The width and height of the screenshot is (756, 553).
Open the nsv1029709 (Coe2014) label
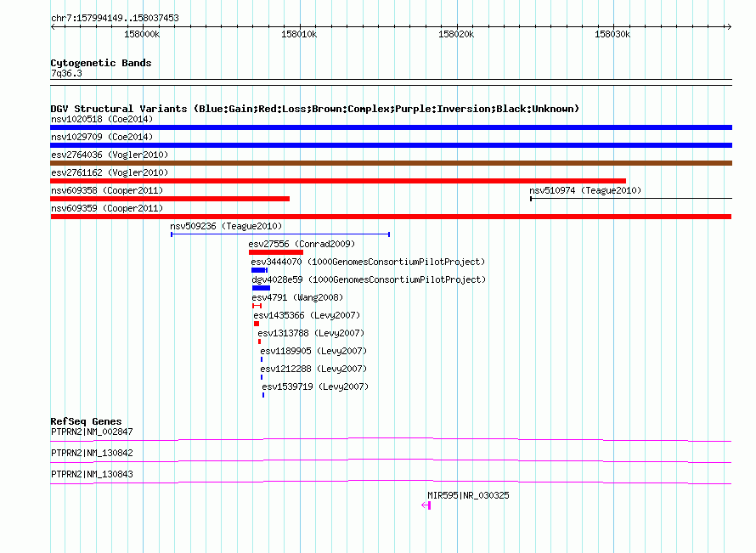102,137
